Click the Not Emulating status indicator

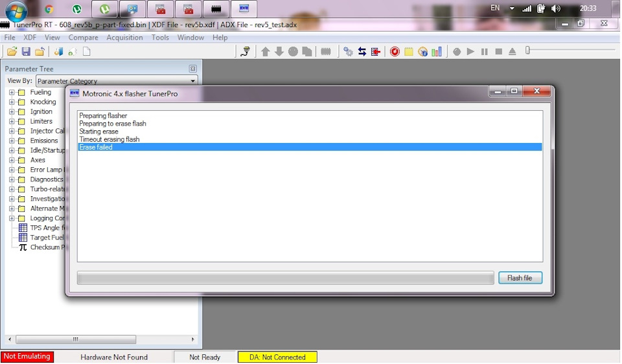click(27, 356)
